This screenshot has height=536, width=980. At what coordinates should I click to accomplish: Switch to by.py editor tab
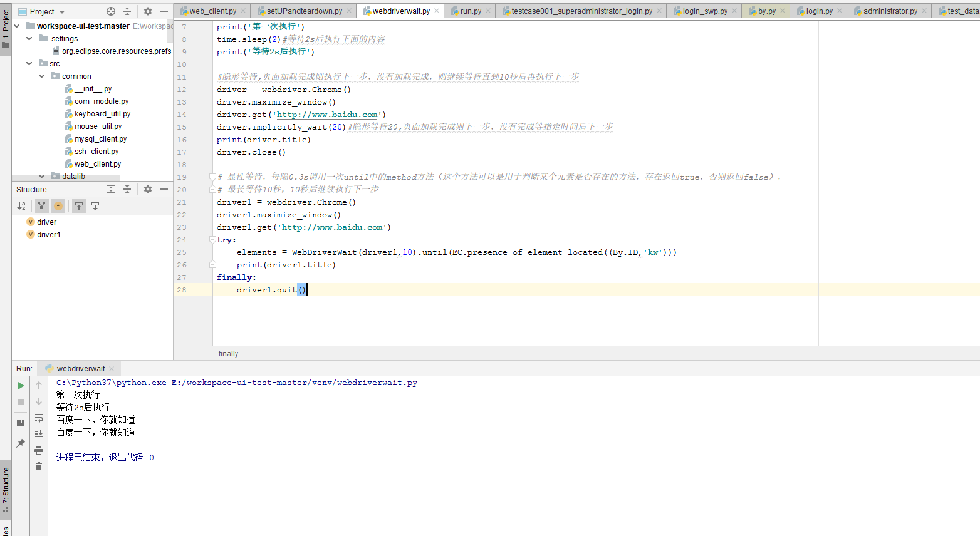coord(767,11)
